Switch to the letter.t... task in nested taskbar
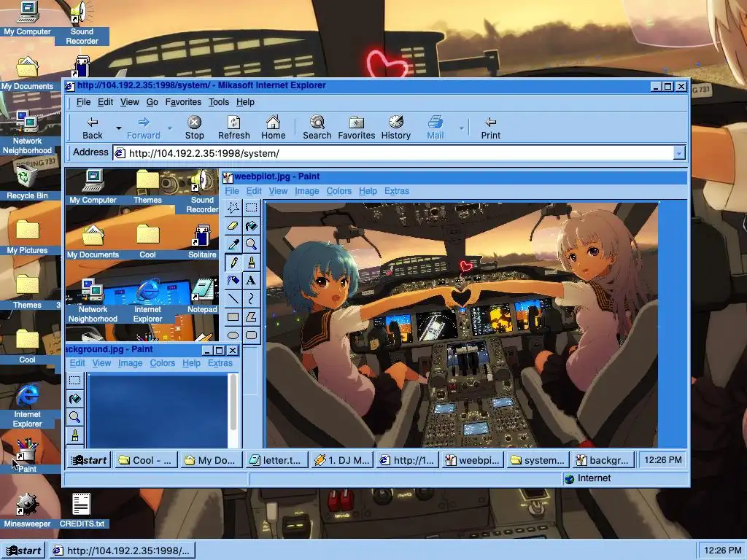747x560 pixels. click(x=278, y=460)
